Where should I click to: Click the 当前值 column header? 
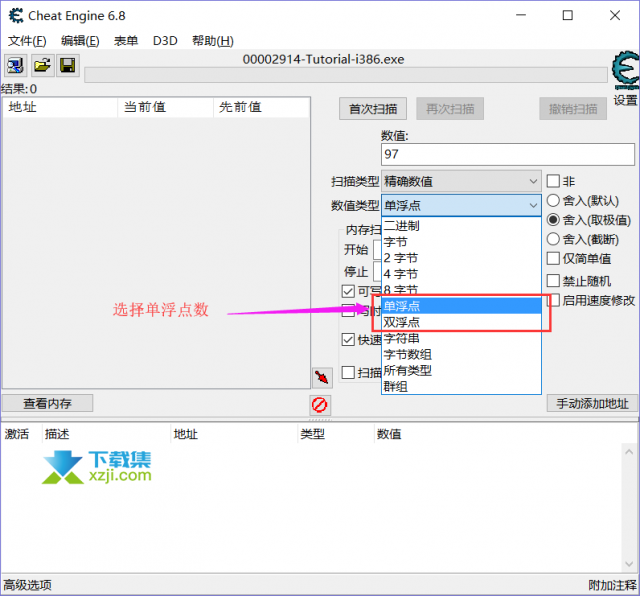166,107
